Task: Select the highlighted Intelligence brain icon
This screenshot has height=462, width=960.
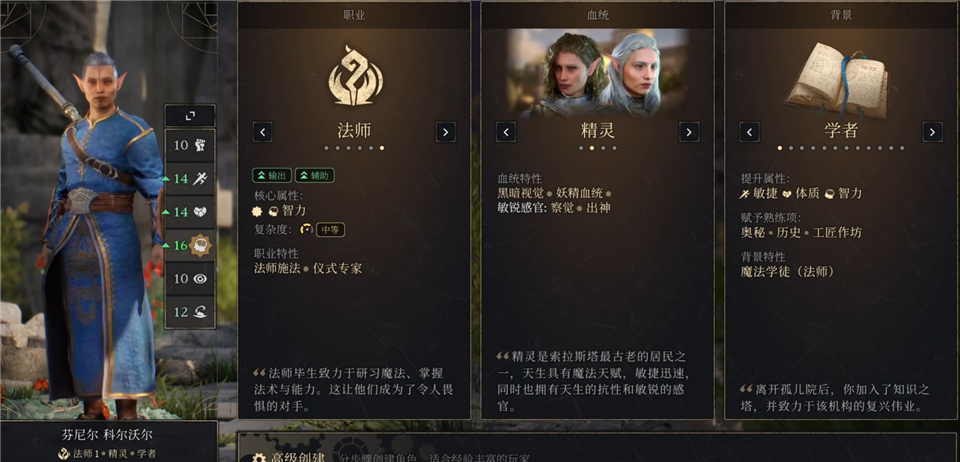Action: (200, 245)
